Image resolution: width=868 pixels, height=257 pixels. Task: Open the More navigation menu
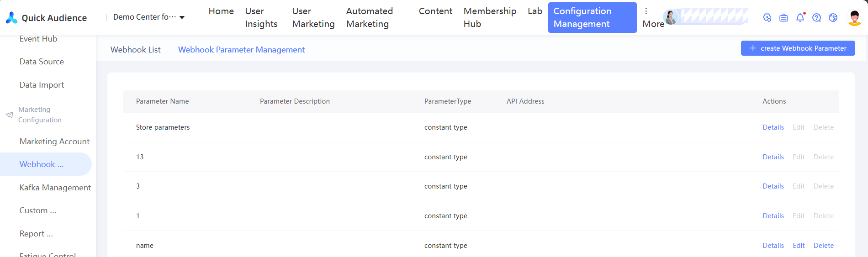[653, 18]
